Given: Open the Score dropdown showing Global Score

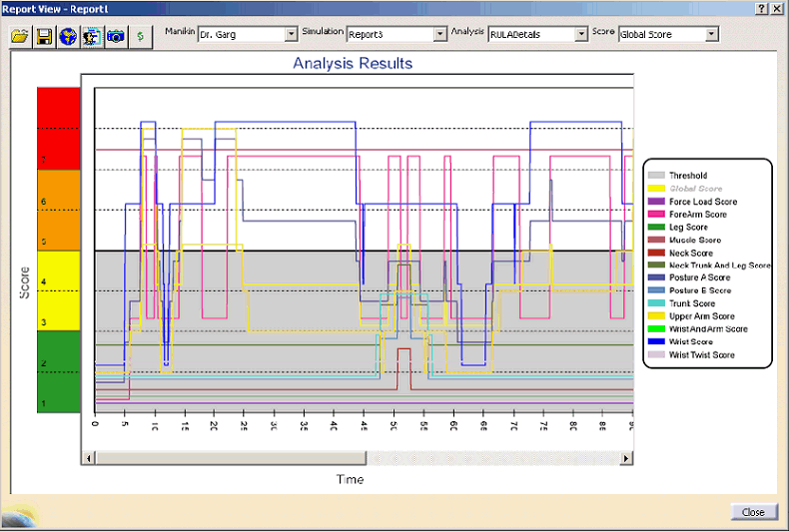Looking at the screenshot, I should pyautogui.click(x=711, y=34).
